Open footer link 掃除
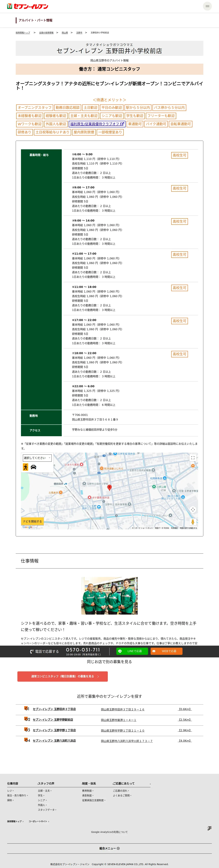This screenshot has height=868, width=219. click(x=10, y=800)
